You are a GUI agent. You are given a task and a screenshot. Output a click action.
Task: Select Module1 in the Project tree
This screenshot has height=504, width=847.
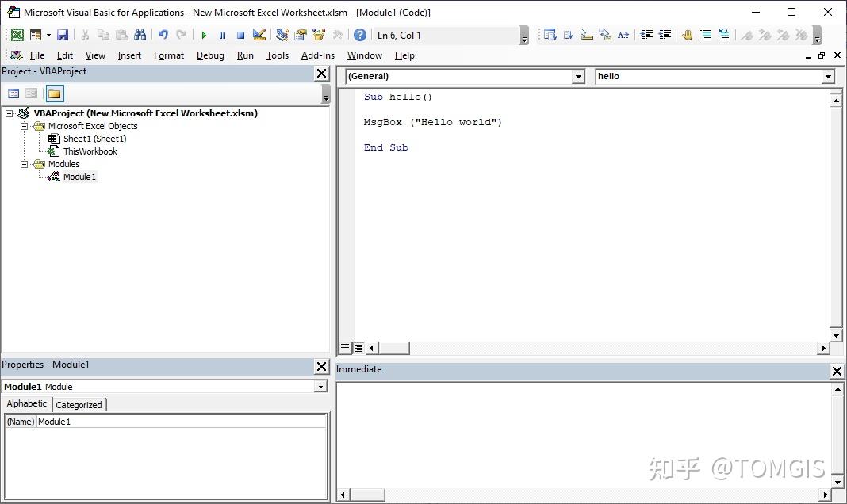pyautogui.click(x=79, y=177)
